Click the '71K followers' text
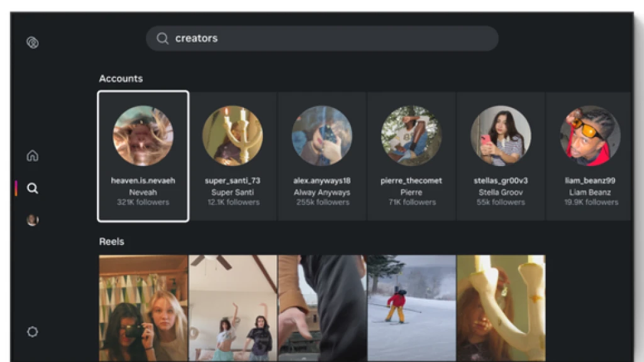The width and height of the screenshot is (644, 362). coord(412,202)
